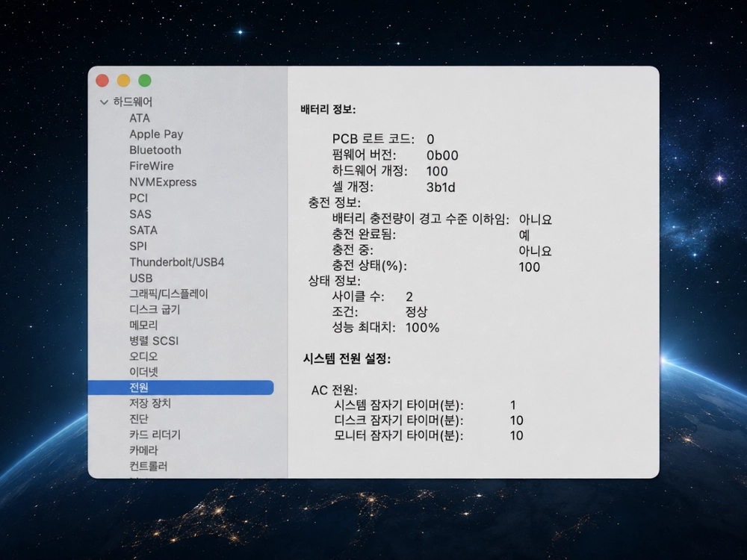This screenshot has height=560, width=747.
Task: Click 시스템 잠자기 타이머(분): label
Action: tap(399, 405)
